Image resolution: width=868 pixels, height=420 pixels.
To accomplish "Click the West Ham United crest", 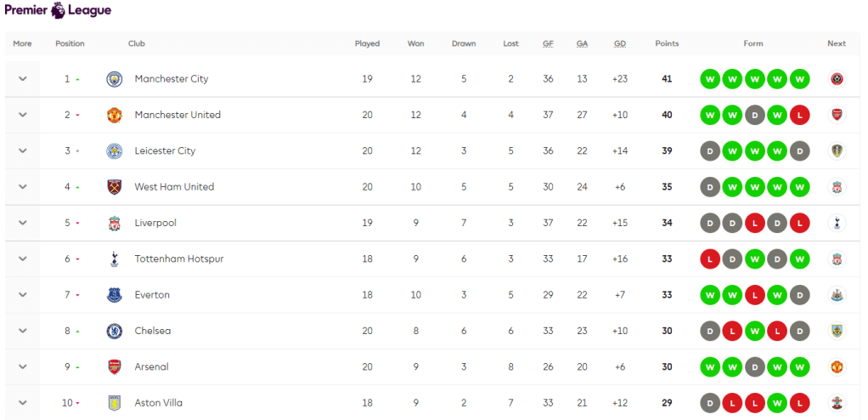I will [x=115, y=187].
